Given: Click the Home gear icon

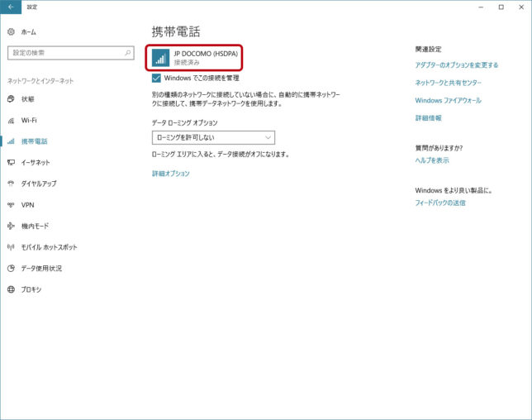Looking at the screenshot, I should pos(11,32).
